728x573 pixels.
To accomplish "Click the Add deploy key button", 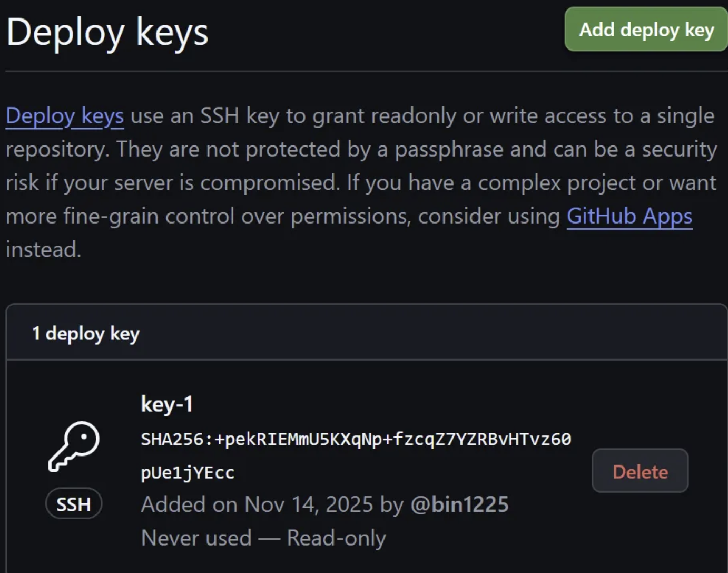I will [646, 30].
